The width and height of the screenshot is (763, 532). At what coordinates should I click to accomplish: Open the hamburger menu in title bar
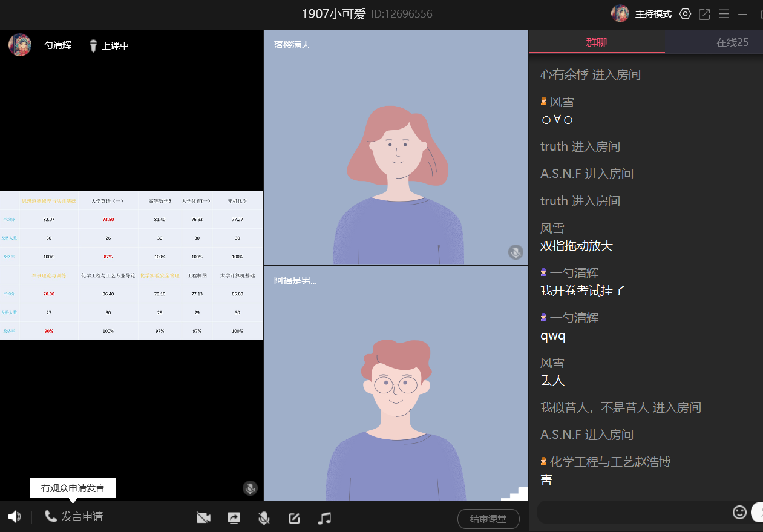(724, 14)
